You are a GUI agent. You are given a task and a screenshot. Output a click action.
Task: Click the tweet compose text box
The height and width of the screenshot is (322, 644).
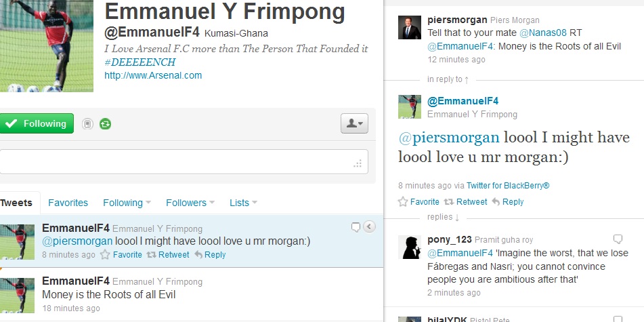[x=184, y=161]
